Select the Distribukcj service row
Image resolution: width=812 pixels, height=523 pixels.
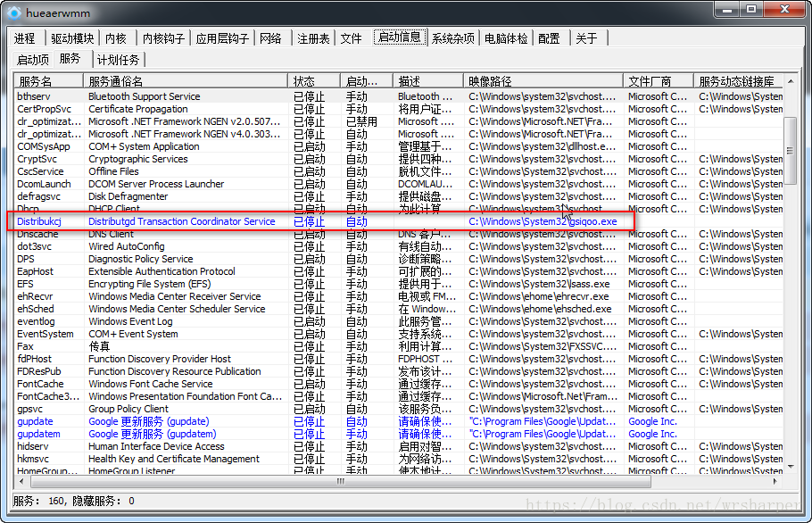tap(399, 221)
